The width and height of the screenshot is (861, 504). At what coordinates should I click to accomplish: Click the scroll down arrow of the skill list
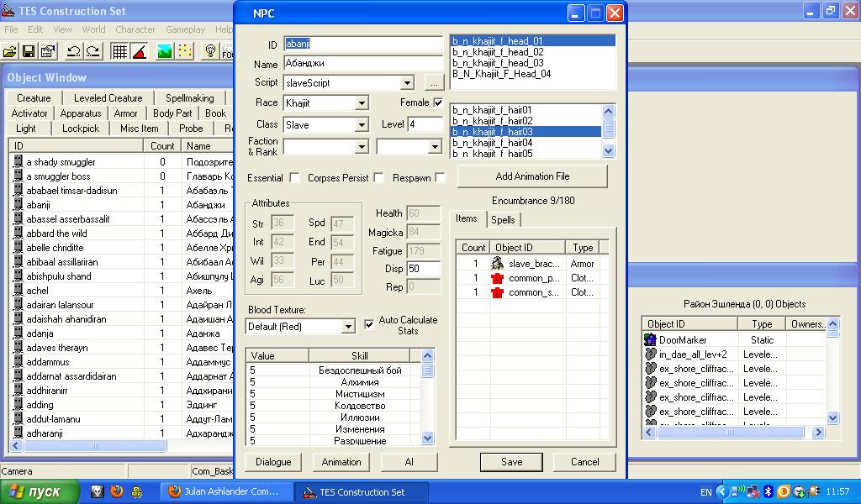[x=427, y=438]
